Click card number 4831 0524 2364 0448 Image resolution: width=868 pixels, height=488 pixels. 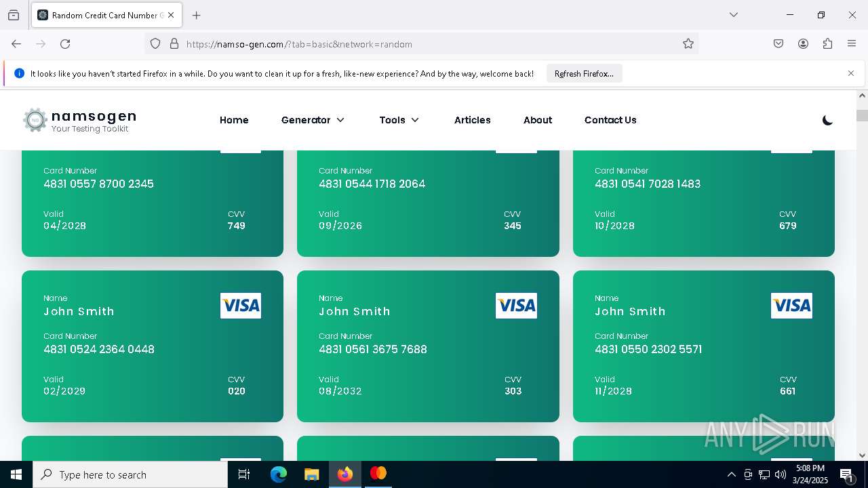tap(99, 349)
